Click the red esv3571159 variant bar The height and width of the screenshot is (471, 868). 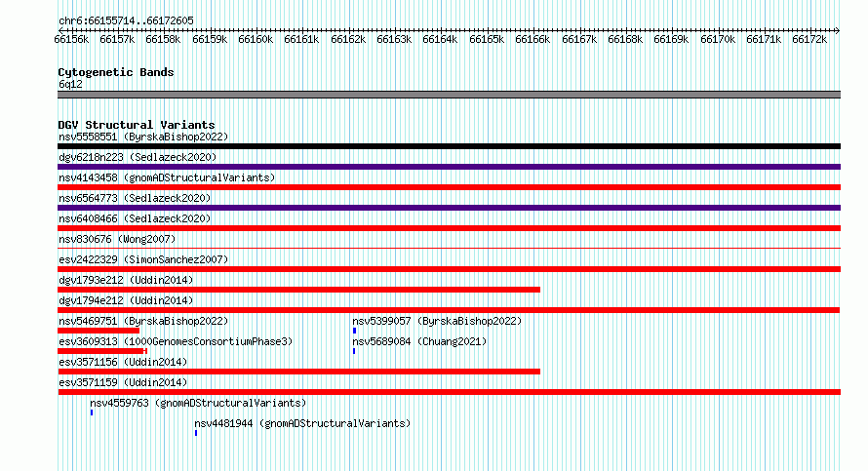point(449,392)
